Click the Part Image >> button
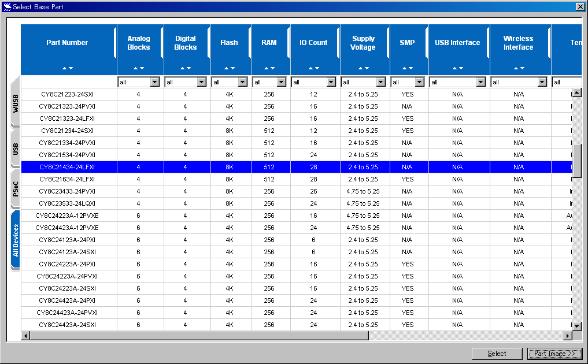The width and height of the screenshot is (588, 364). [x=554, y=354]
